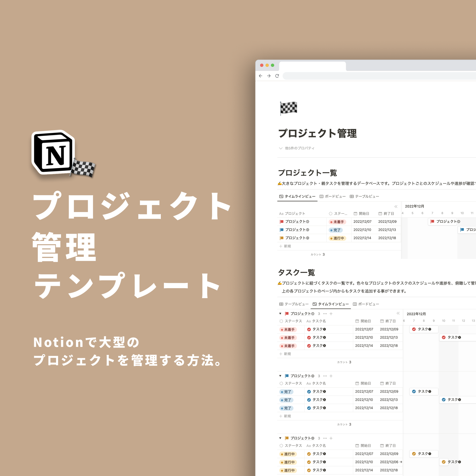Check タスク❶ in the プロジェクト① group
Viewport: 476px width, 476px height.
(309, 329)
